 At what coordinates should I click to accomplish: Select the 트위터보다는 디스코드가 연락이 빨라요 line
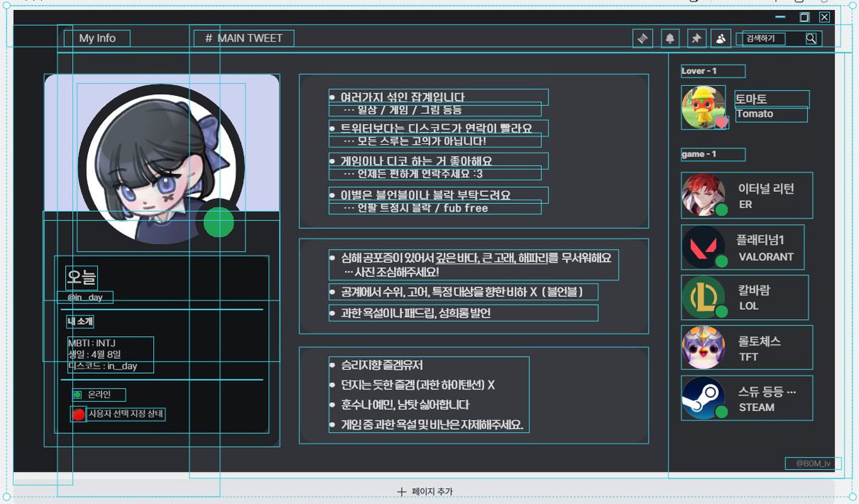(x=436, y=128)
